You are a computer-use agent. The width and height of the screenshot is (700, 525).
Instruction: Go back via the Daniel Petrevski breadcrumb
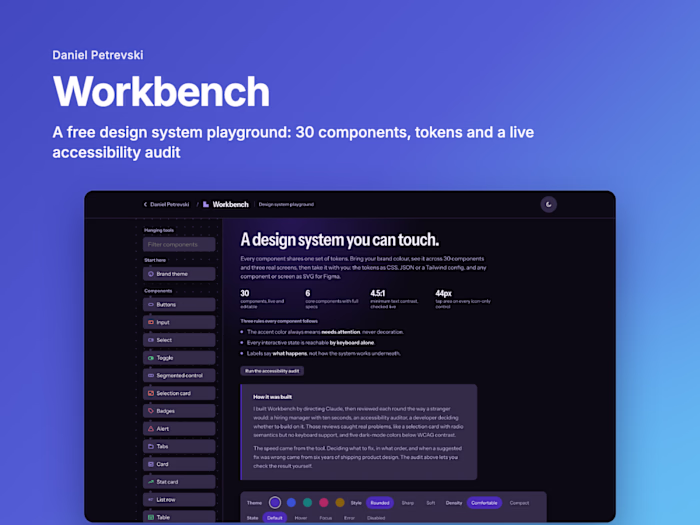pos(166,204)
